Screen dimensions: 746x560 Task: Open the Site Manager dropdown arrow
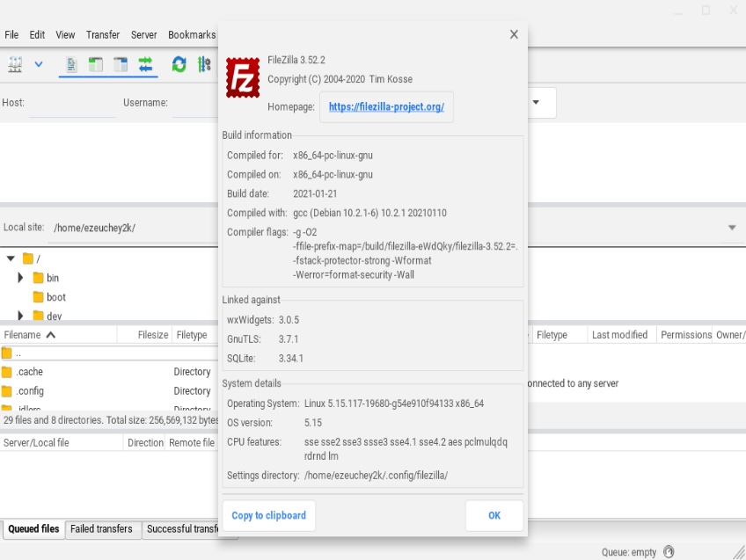[39, 64]
